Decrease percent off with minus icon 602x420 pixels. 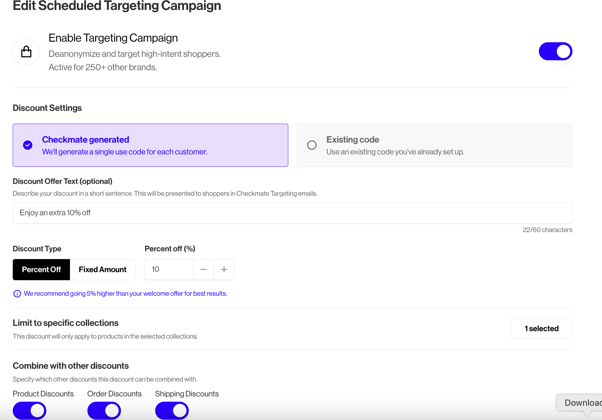203,269
